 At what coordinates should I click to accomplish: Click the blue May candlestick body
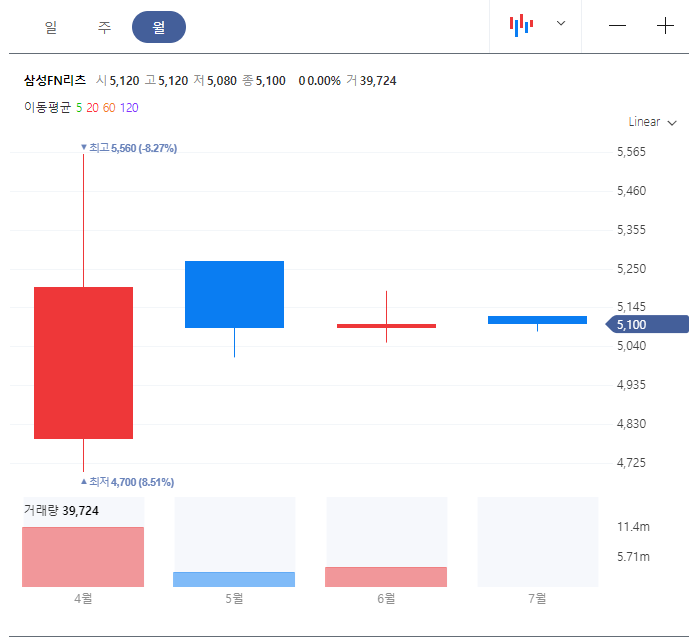point(234,294)
